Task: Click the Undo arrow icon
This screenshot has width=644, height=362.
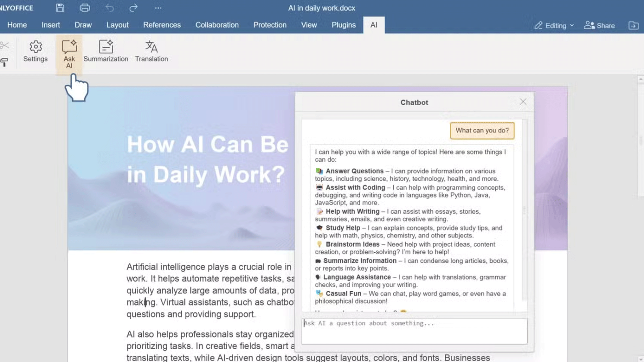Action: click(x=109, y=8)
